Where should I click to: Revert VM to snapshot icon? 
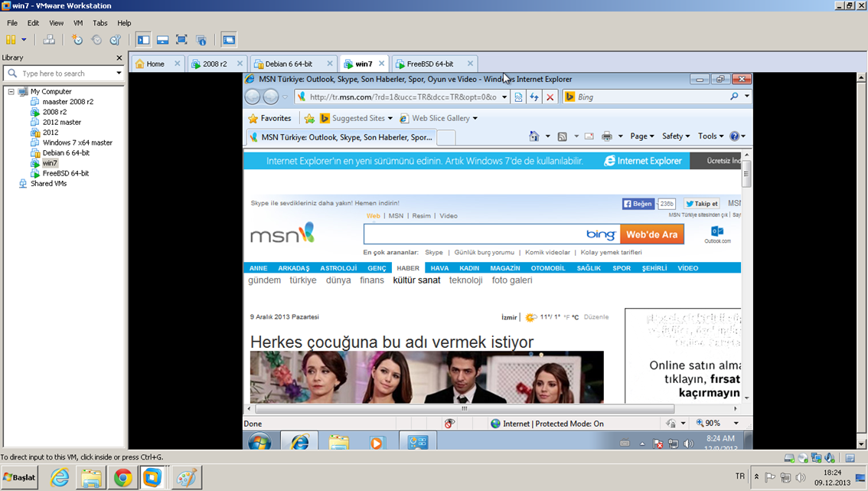point(96,40)
